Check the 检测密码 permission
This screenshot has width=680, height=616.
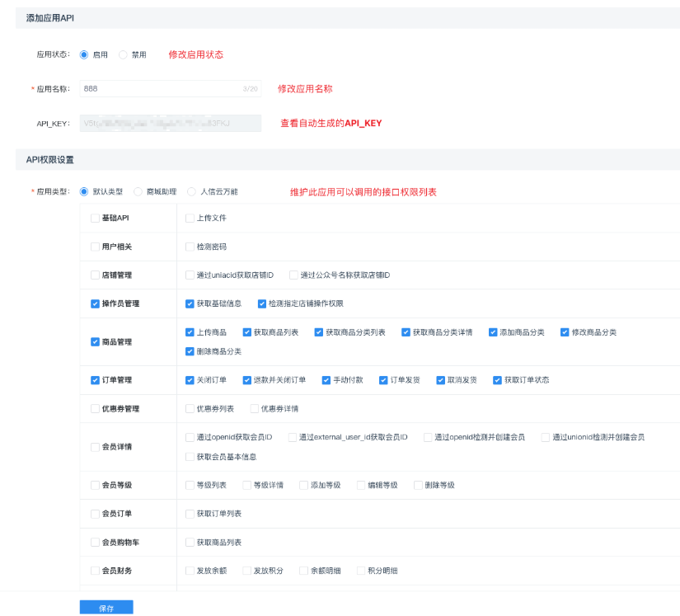coord(190,247)
